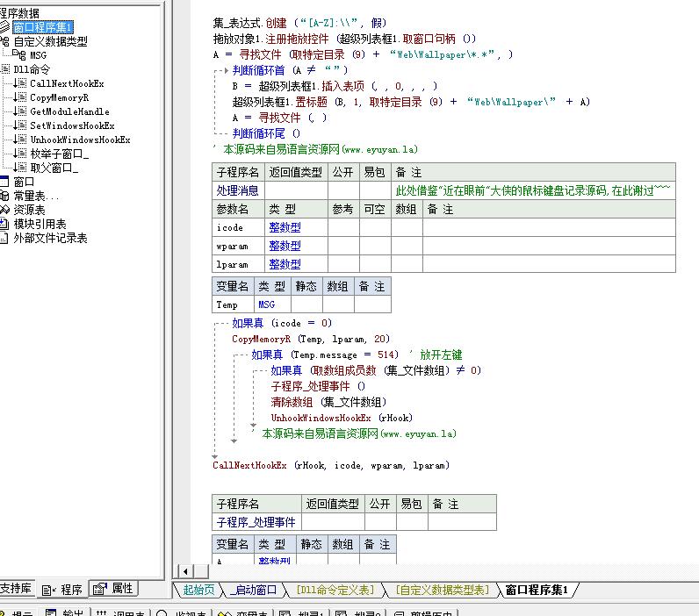The width and height of the screenshot is (699, 616).
Task: Click the 资源表 node icon
Action: [4, 210]
